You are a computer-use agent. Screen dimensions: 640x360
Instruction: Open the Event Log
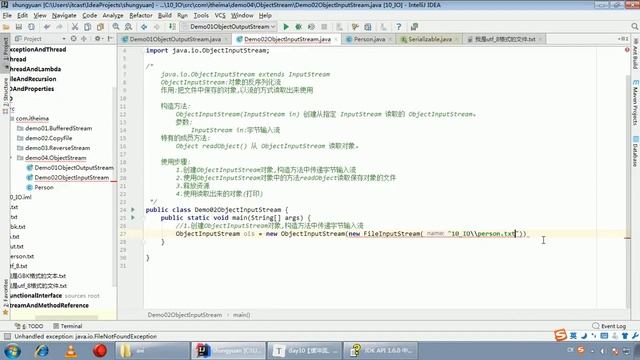(609, 326)
